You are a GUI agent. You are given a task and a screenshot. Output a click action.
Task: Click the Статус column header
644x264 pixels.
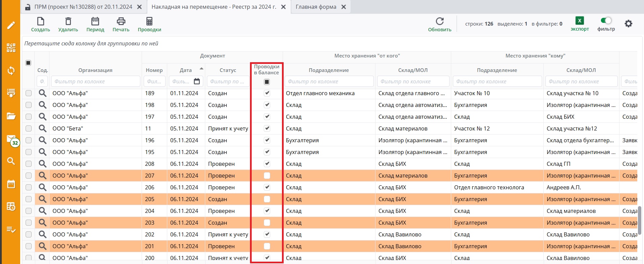click(x=228, y=70)
